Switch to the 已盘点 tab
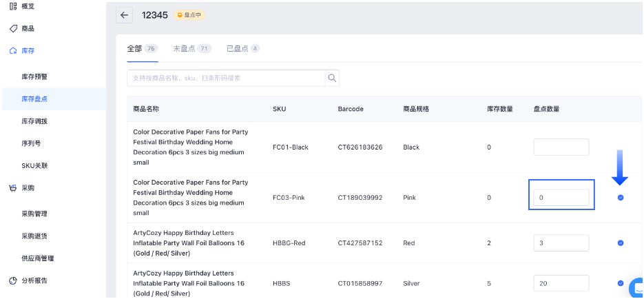The height and width of the screenshot is (299, 644). [242, 49]
